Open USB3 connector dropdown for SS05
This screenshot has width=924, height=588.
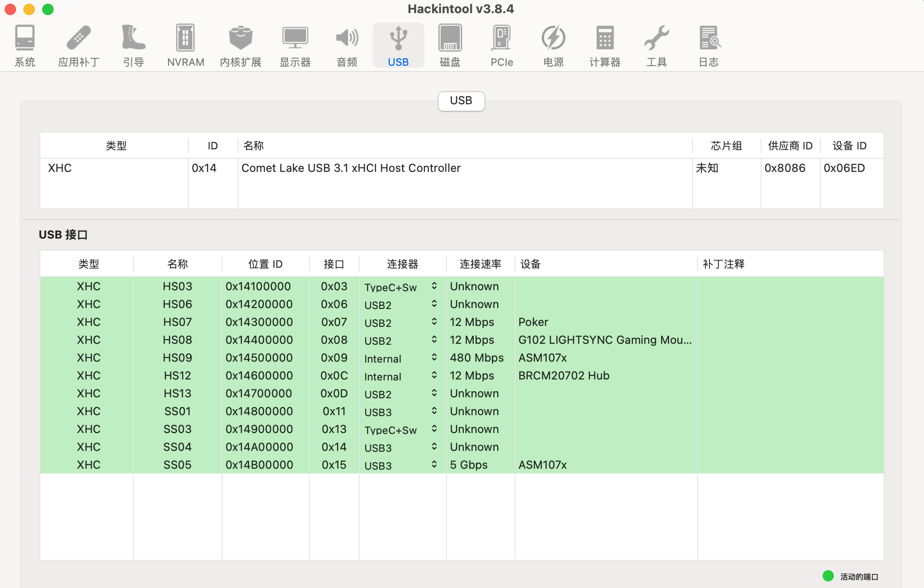tap(402, 465)
